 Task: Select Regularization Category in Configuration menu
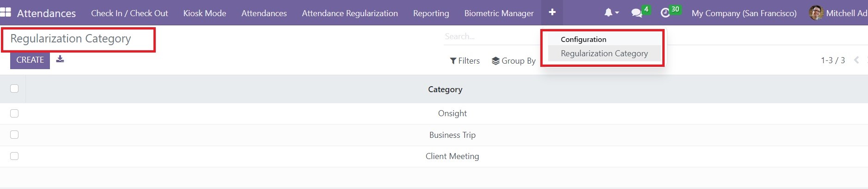pyautogui.click(x=604, y=53)
